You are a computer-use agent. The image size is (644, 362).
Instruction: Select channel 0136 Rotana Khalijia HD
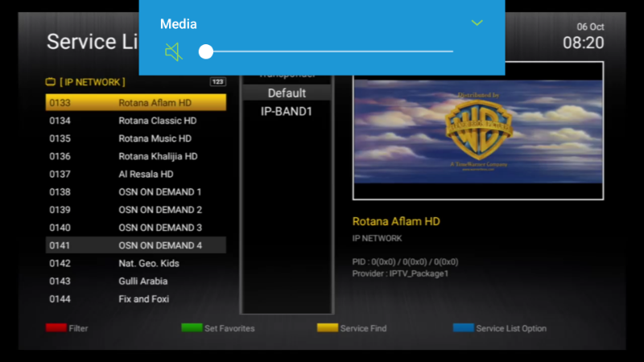coord(135,156)
